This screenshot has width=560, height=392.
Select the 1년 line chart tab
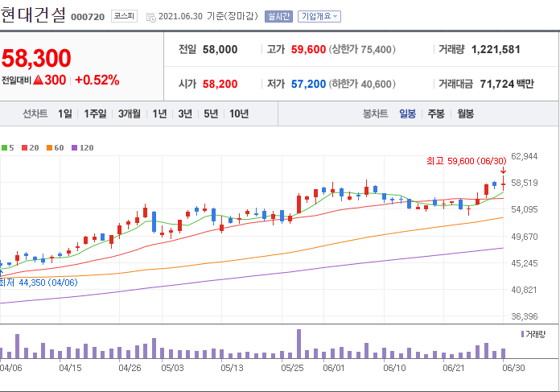tap(159, 113)
